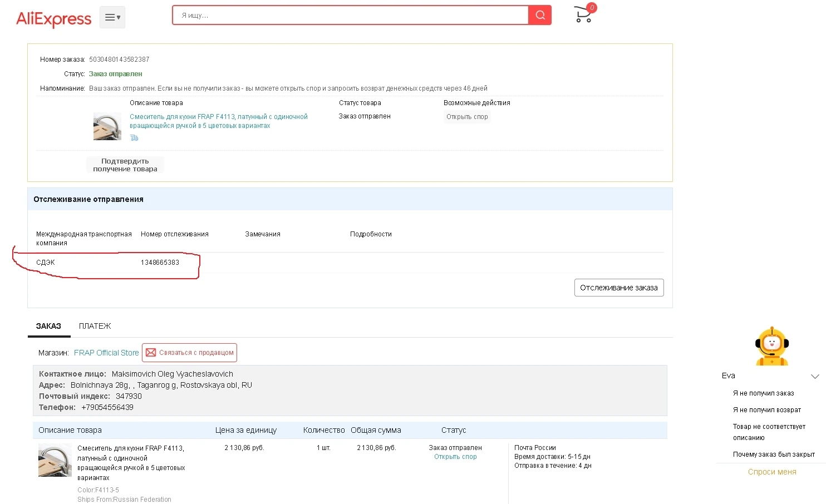Focus the 'Я ищу...' search field
Image resolution: width=826 pixels, height=504 pixels.
(351, 16)
